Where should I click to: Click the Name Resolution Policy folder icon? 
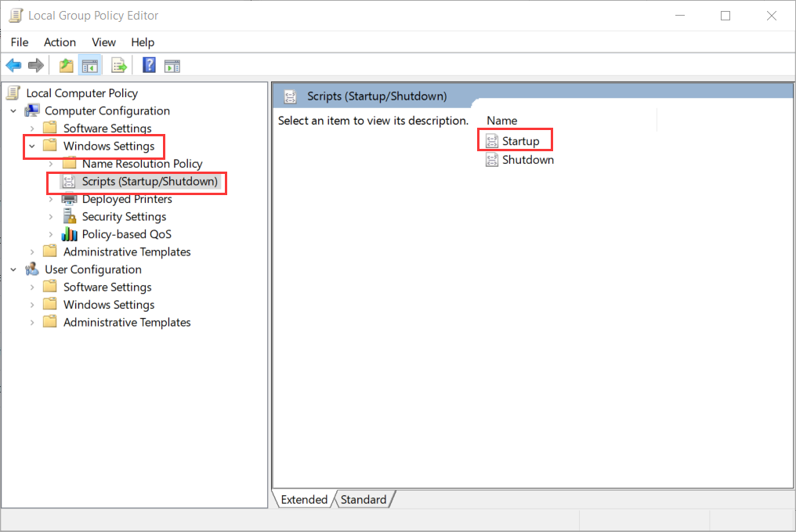(x=69, y=164)
